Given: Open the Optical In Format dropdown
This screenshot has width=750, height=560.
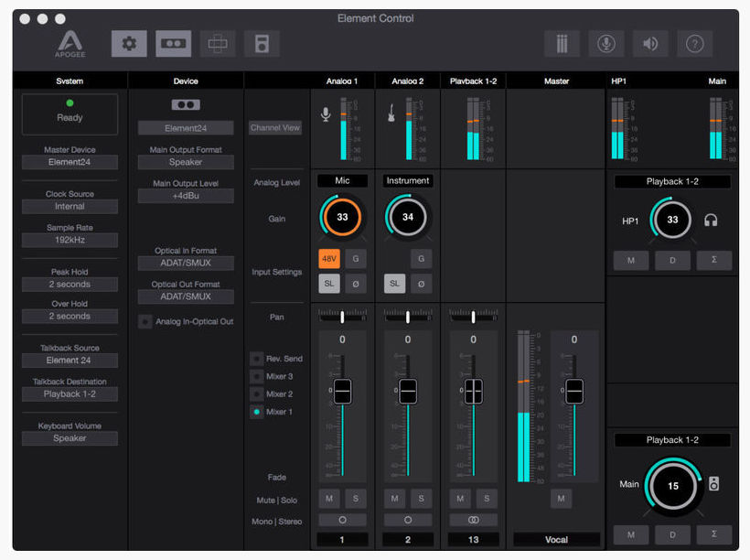Looking at the screenshot, I should point(186,263).
